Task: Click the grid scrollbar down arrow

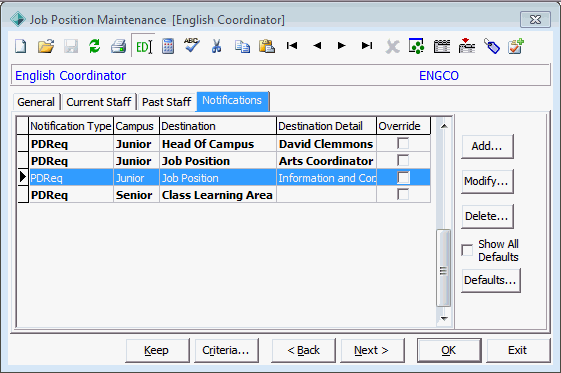Action: 444,318
